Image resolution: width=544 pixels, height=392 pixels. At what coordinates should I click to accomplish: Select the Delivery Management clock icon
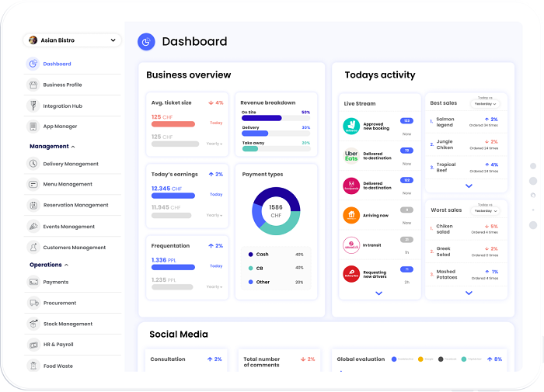[33, 164]
